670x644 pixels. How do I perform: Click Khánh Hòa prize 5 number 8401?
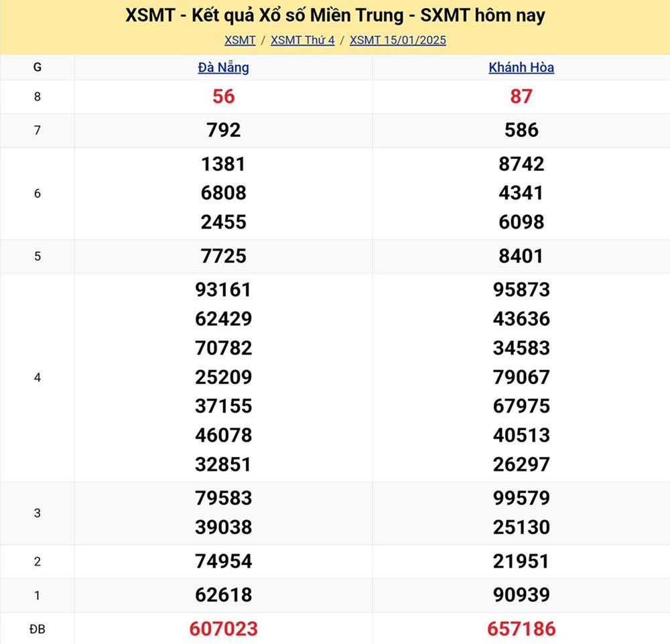pos(521,256)
